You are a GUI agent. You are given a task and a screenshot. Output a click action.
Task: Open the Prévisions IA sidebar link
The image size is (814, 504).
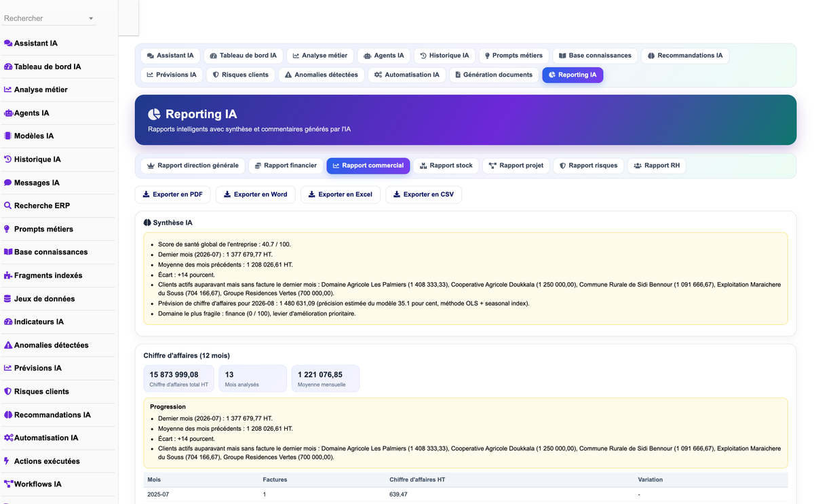coord(57,368)
